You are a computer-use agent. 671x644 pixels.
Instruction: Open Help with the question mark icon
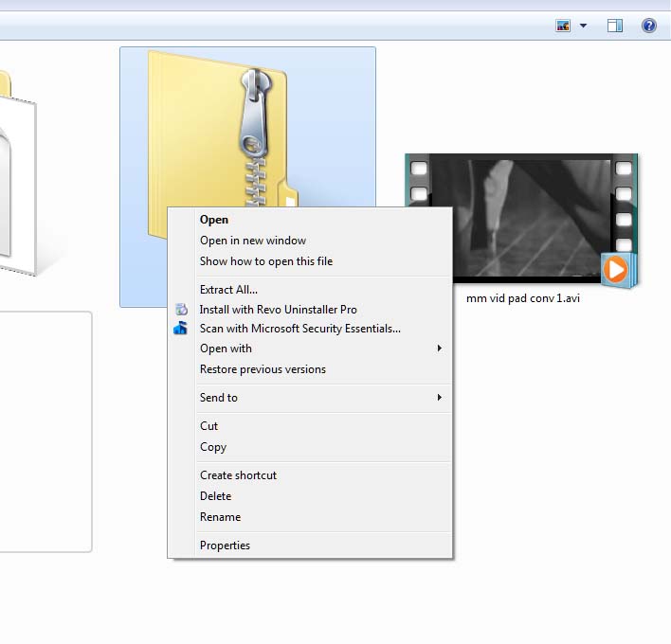tap(649, 26)
